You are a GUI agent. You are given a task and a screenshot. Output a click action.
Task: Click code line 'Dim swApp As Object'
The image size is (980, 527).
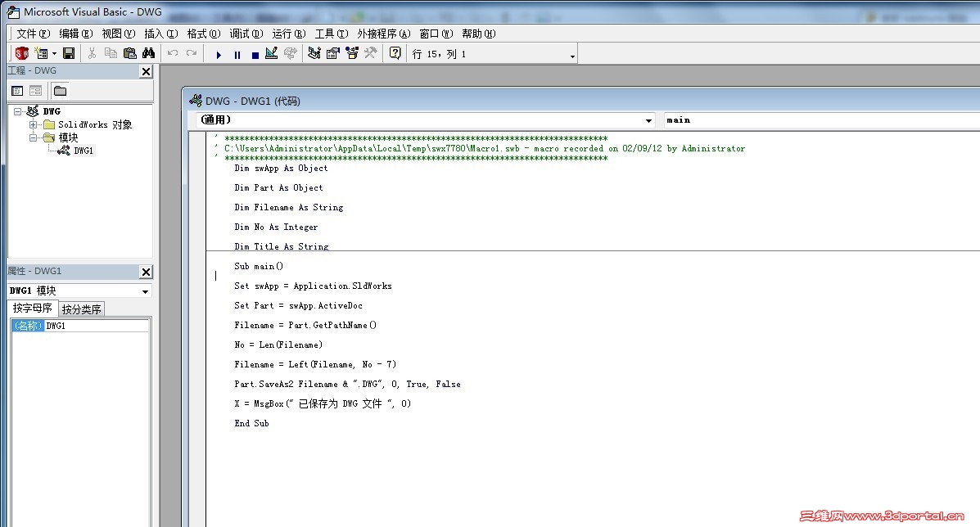point(281,168)
